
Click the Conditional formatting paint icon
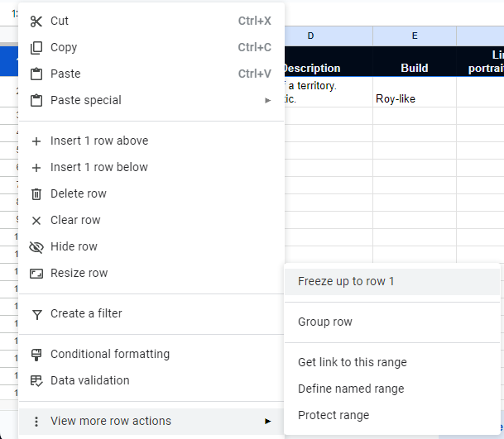click(36, 354)
